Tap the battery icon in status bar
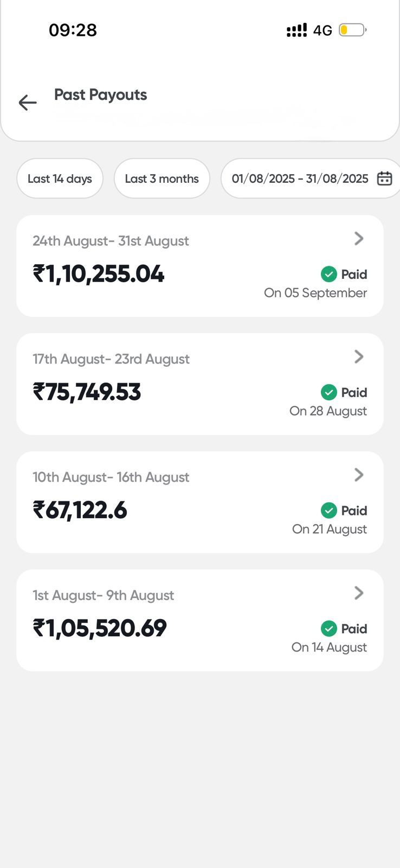Image resolution: width=400 pixels, height=868 pixels. (x=352, y=30)
